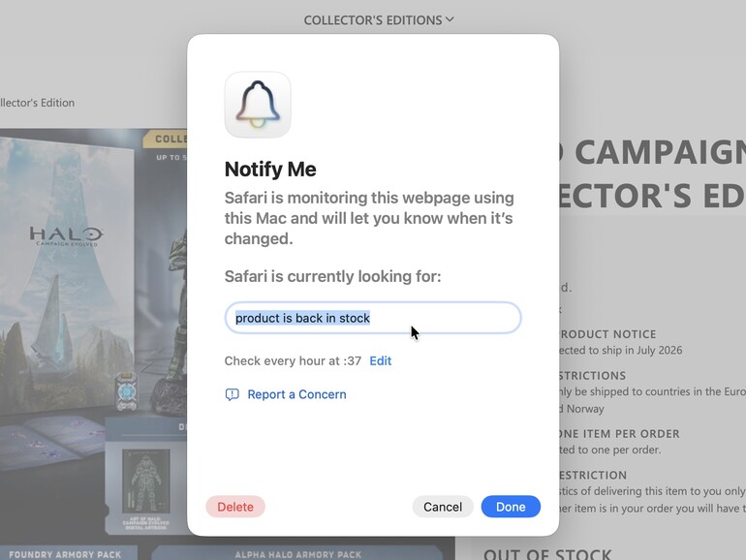Click the Notify Me bell icon
This screenshot has height=560, width=746.
(258, 105)
